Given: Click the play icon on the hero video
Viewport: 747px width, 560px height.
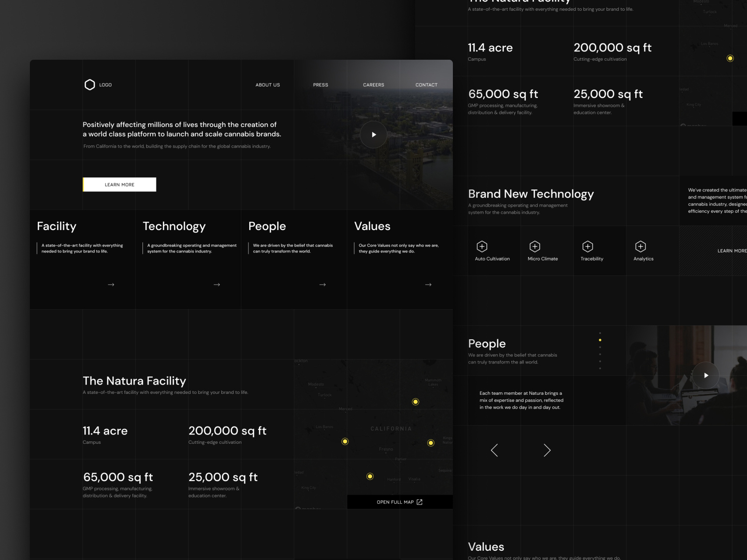Looking at the screenshot, I should (373, 134).
